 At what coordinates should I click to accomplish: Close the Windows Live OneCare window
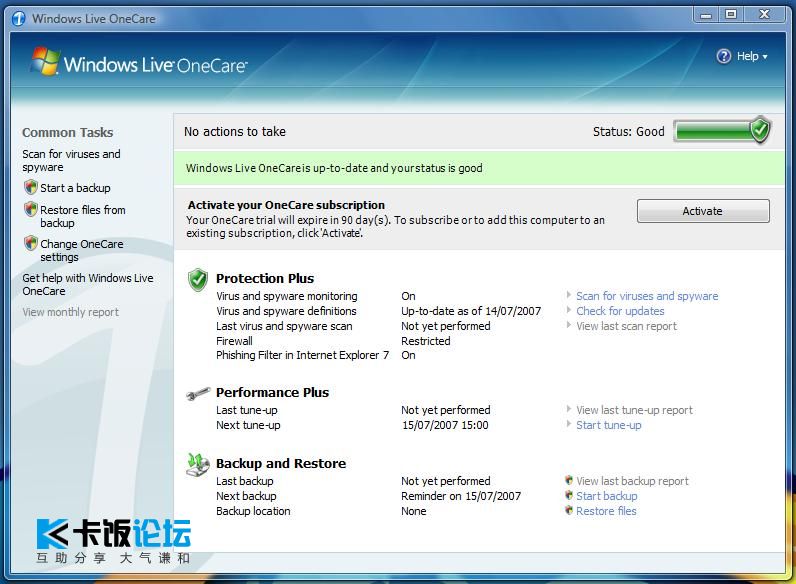(765, 15)
